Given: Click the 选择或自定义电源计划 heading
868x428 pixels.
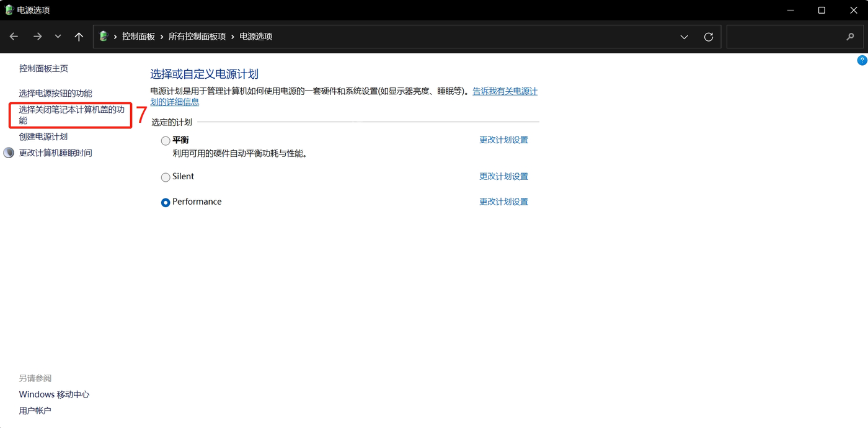Looking at the screenshot, I should click(x=204, y=74).
